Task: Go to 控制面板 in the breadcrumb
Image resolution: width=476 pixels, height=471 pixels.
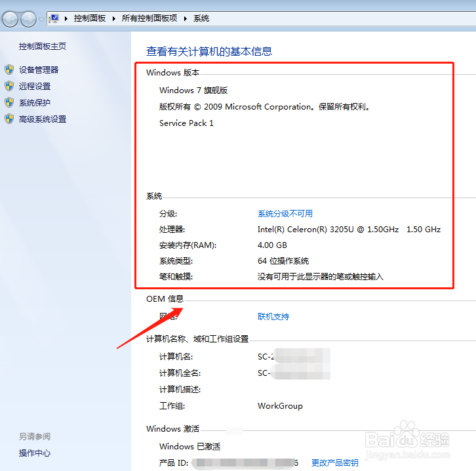Action: (90, 18)
